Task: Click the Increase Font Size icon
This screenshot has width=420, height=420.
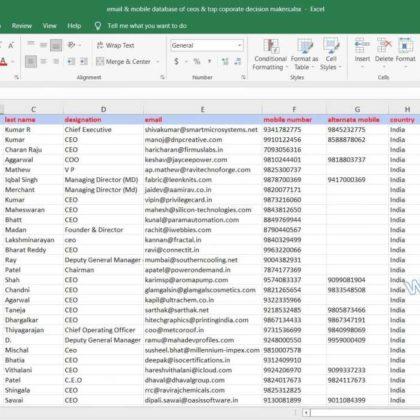Action: [x=11, y=45]
